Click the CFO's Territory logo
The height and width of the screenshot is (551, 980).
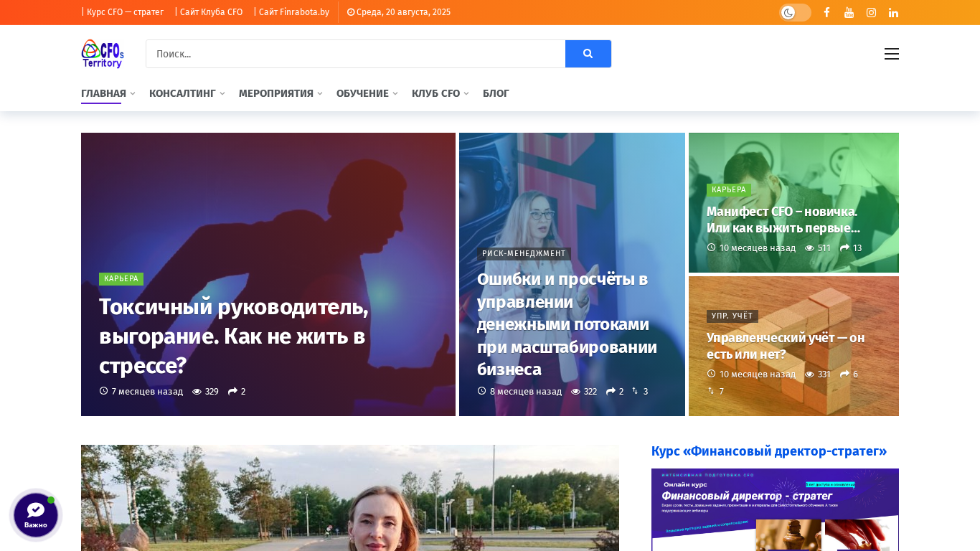click(x=103, y=54)
